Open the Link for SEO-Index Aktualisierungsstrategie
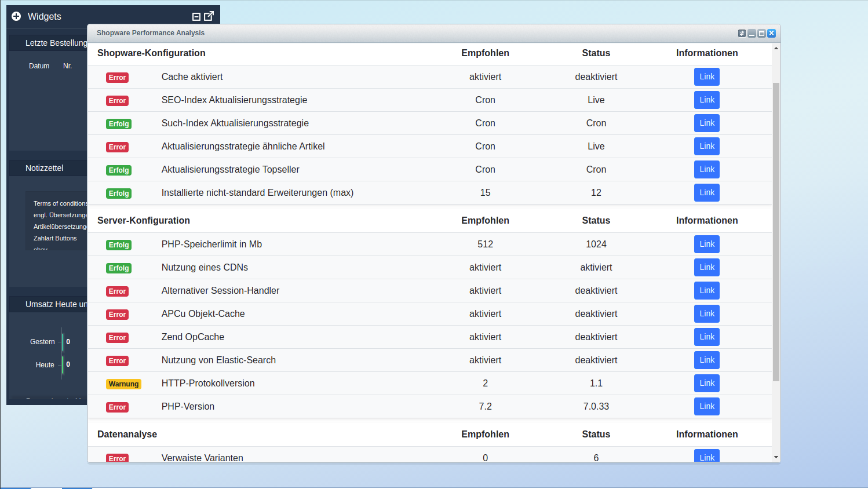This screenshot has height=489, width=868. [x=706, y=100]
